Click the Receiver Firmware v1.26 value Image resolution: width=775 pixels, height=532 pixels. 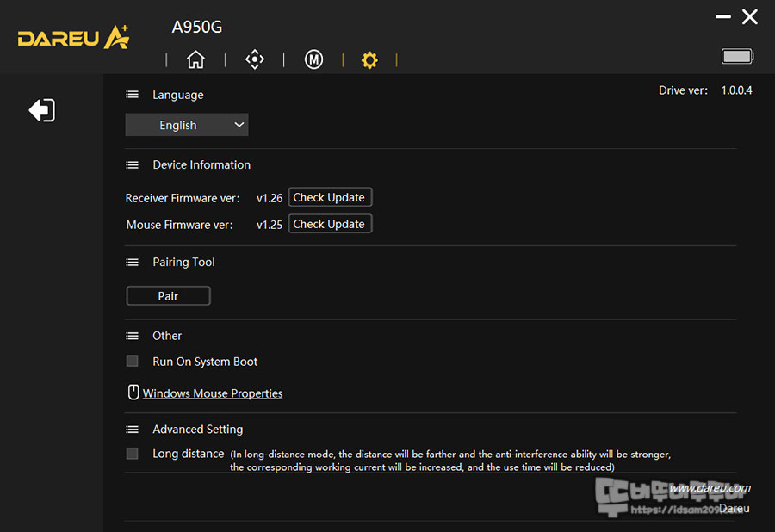(x=270, y=198)
